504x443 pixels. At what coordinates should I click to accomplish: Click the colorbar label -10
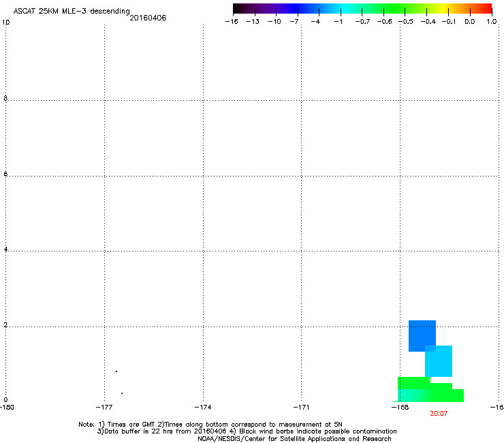click(x=274, y=22)
